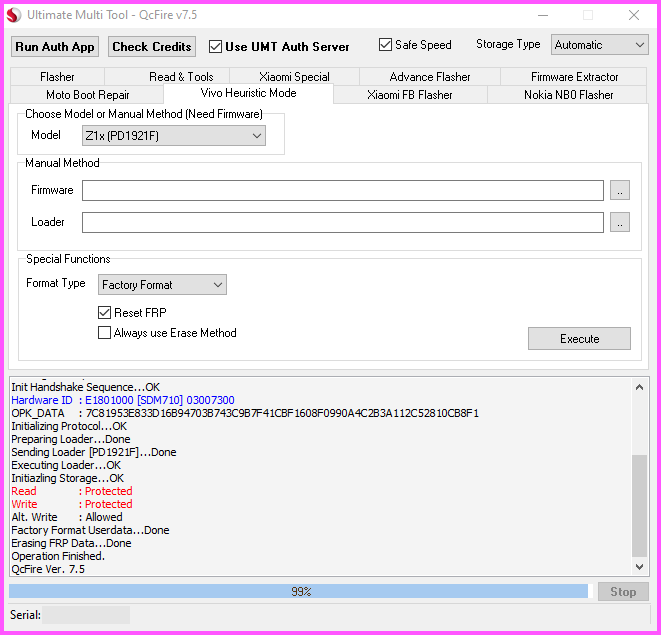This screenshot has height=635, width=661.
Task: Switch to Nokia NB0 Flasher tab
Action: coord(568,95)
